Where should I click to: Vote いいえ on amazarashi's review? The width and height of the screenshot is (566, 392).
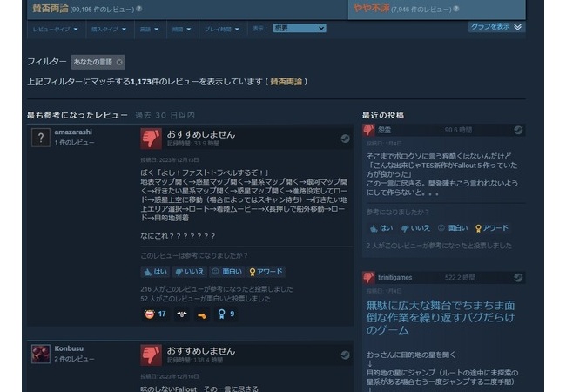190,272
